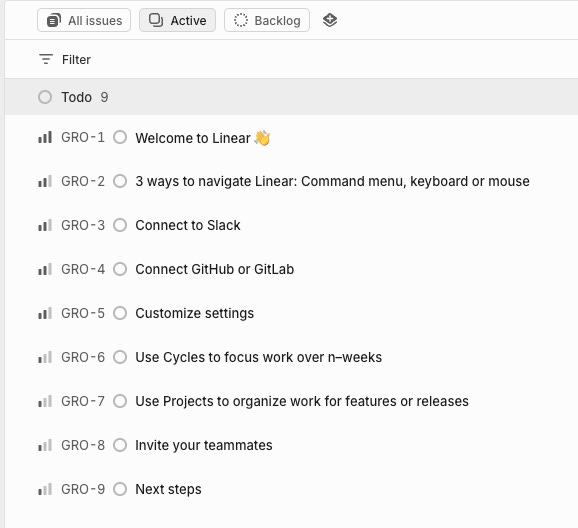The image size is (578, 528).
Task: Click the GRO-1 identifier
Action: coord(83,137)
